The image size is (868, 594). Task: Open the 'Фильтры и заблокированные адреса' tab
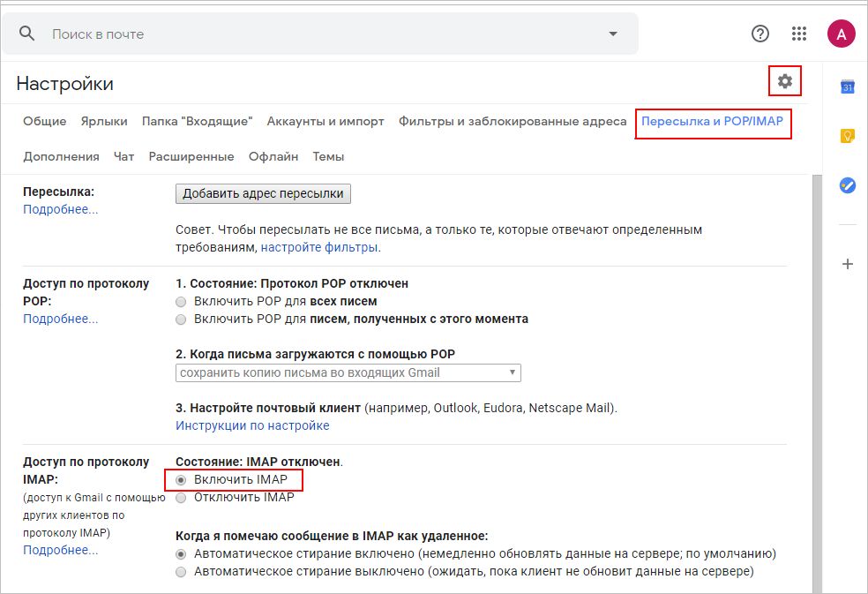(x=512, y=121)
